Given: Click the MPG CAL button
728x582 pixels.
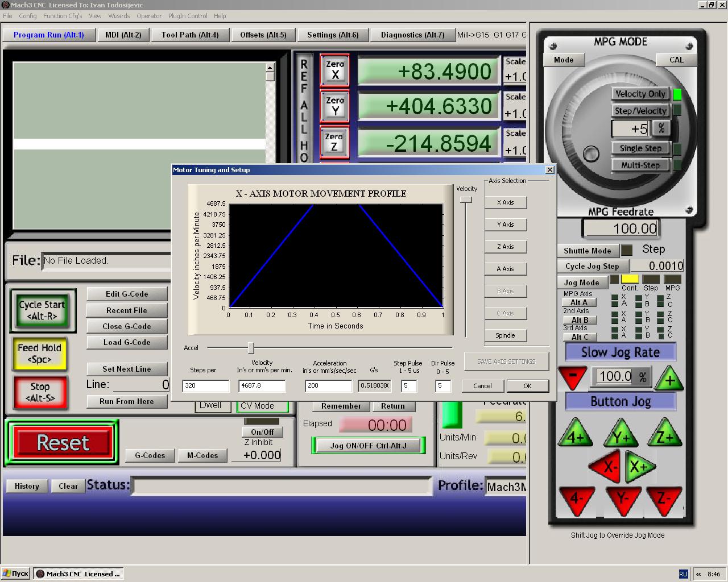Looking at the screenshot, I should [x=676, y=60].
